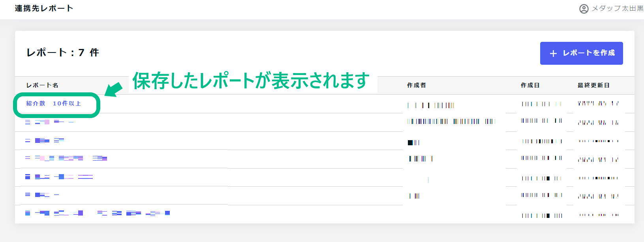Click the レポートを作成 button
Image resolution: width=644 pixels, height=242 pixels.
(581, 53)
